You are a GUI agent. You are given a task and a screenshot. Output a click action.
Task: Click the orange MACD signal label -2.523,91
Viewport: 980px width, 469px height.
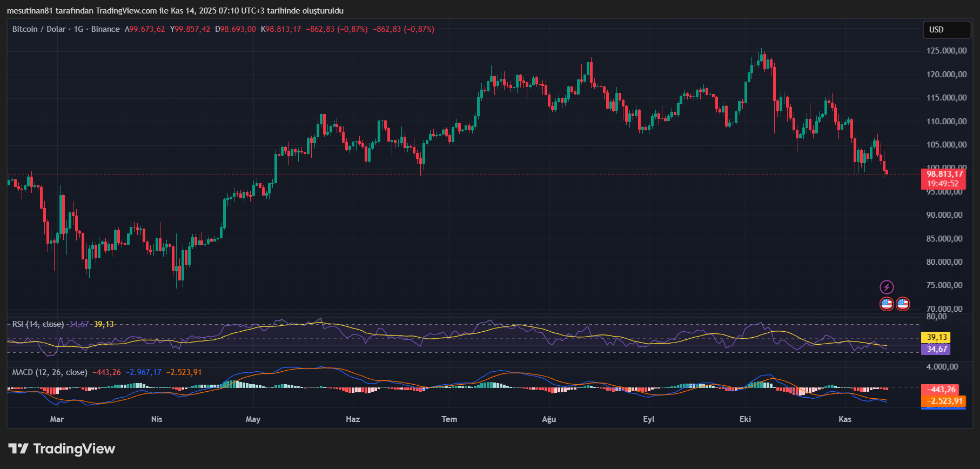[944, 401]
